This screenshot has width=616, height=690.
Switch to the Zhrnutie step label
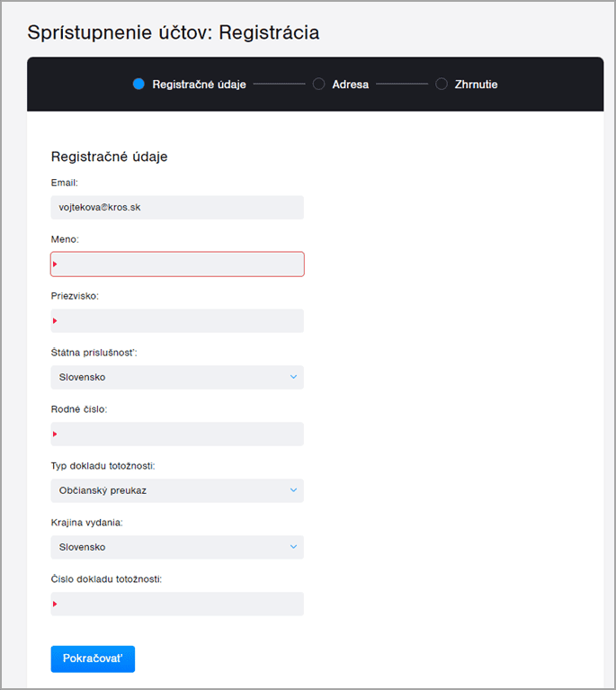coord(477,85)
